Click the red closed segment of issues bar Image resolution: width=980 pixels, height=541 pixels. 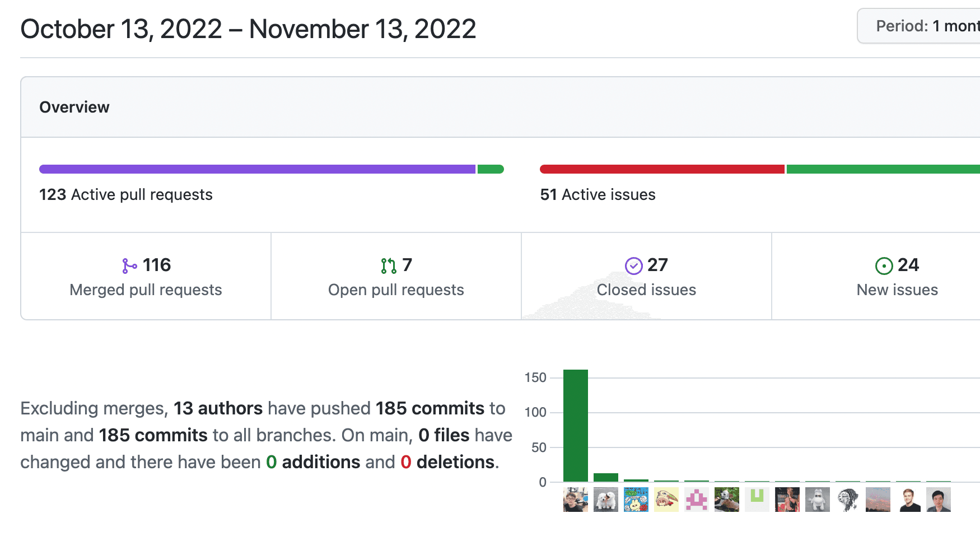(x=662, y=169)
